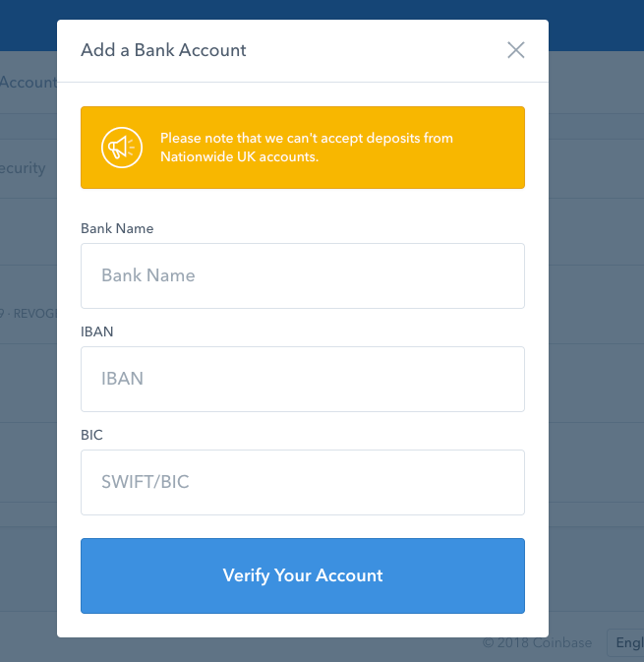644x662 pixels.
Task: Select the partially hidden Account tab
Action: [28, 83]
